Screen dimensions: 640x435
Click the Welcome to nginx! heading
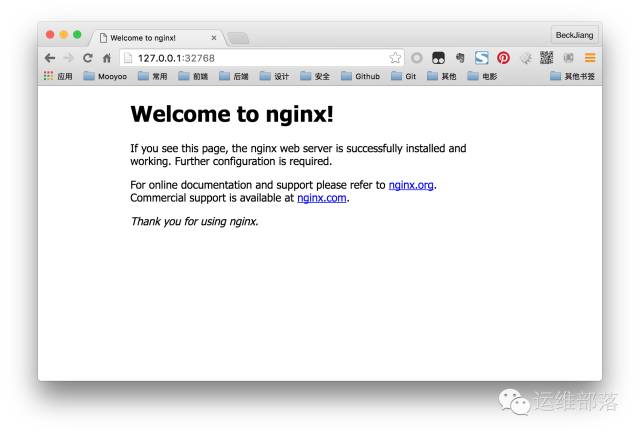[232, 114]
